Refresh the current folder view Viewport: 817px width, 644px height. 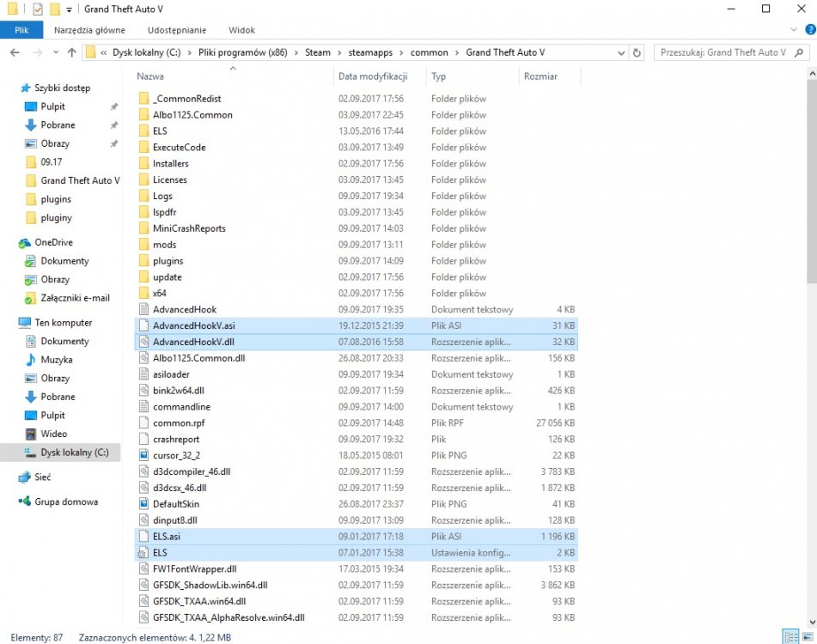637,52
